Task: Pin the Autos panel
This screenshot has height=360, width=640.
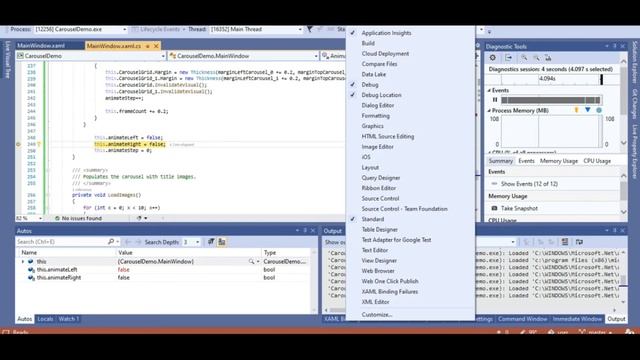Action: (x=305, y=231)
